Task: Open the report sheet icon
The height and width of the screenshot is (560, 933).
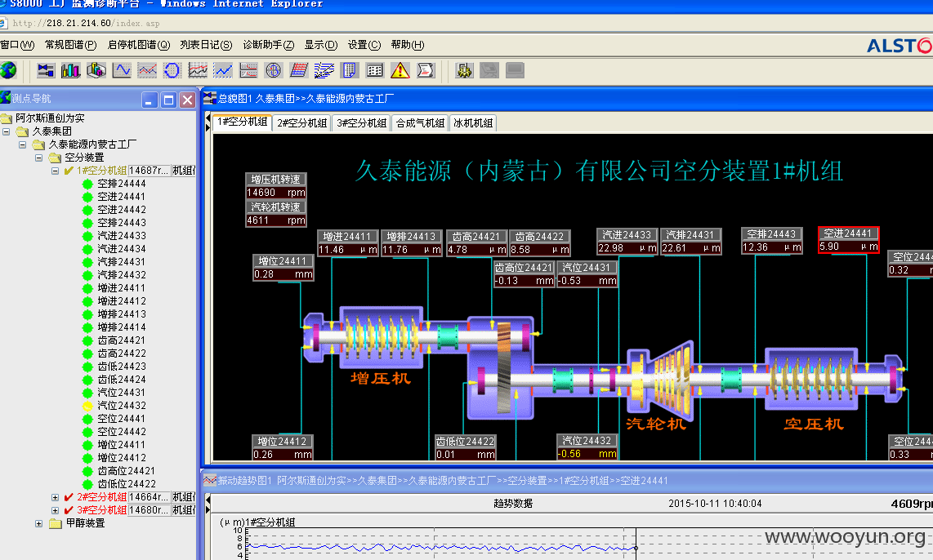Action: coord(350,71)
